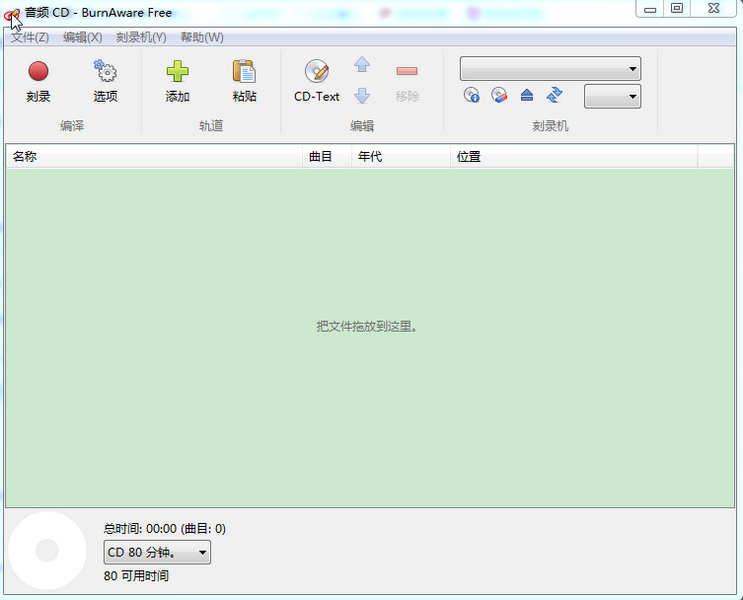This screenshot has width=743, height=600.
Task: Sort by the 位置 column header
Action: coord(574,156)
